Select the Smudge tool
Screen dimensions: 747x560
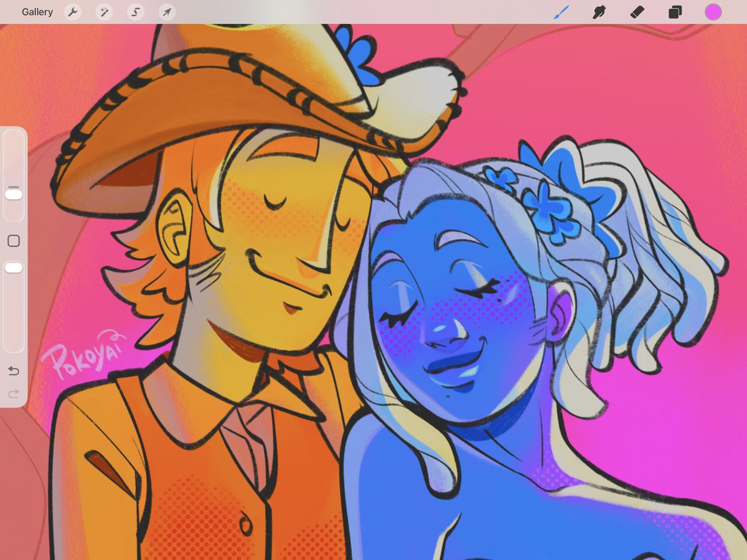click(599, 12)
